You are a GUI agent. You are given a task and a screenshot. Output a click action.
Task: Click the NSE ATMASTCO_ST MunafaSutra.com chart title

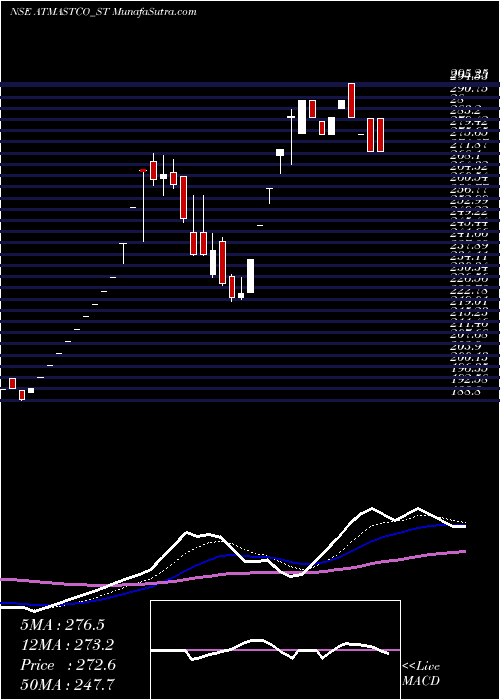(x=103, y=12)
